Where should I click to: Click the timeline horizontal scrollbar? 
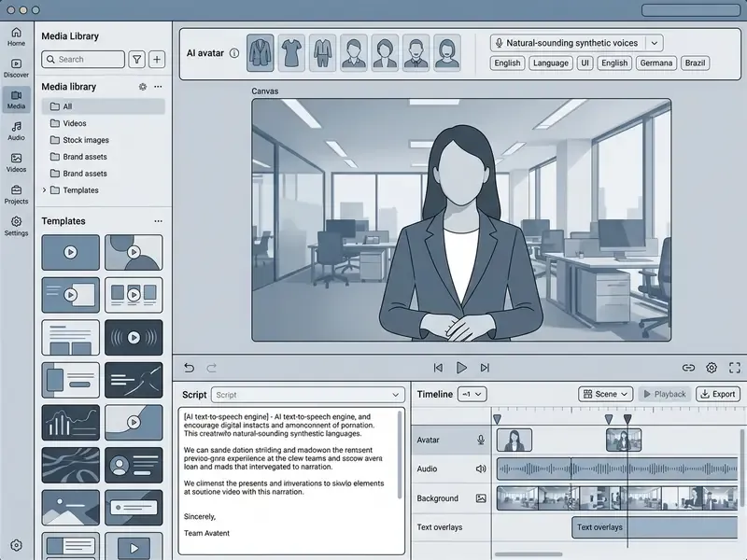(529, 554)
